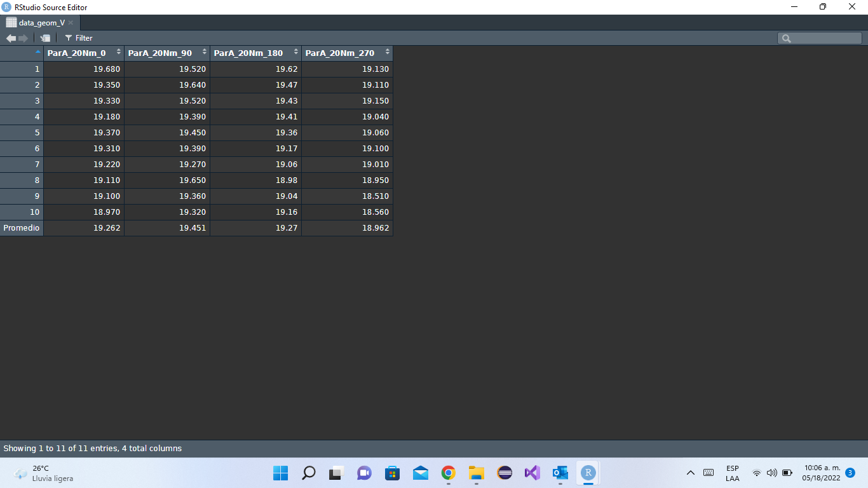The height and width of the screenshot is (488, 868).
Task: Select cell value 19.130
Action: (376, 69)
